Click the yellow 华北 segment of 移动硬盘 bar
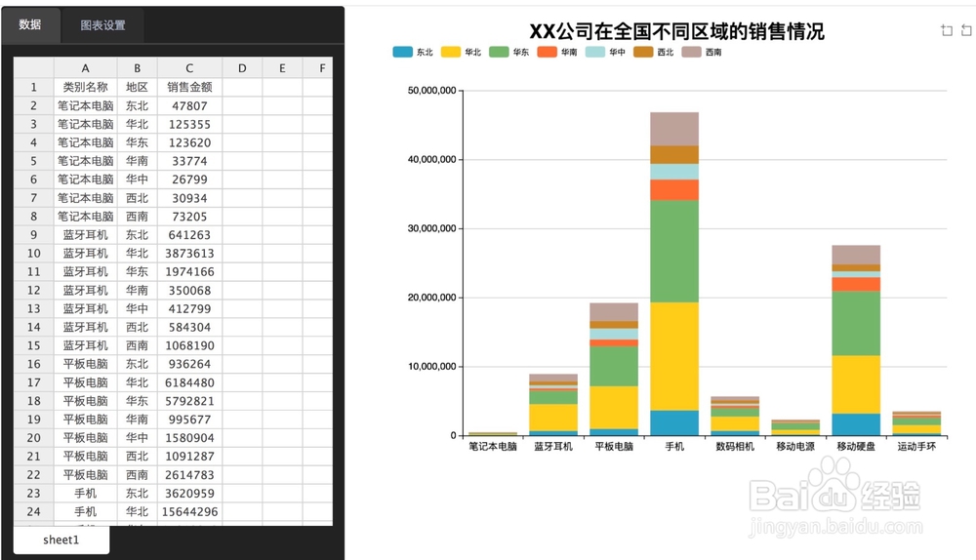 pos(856,384)
